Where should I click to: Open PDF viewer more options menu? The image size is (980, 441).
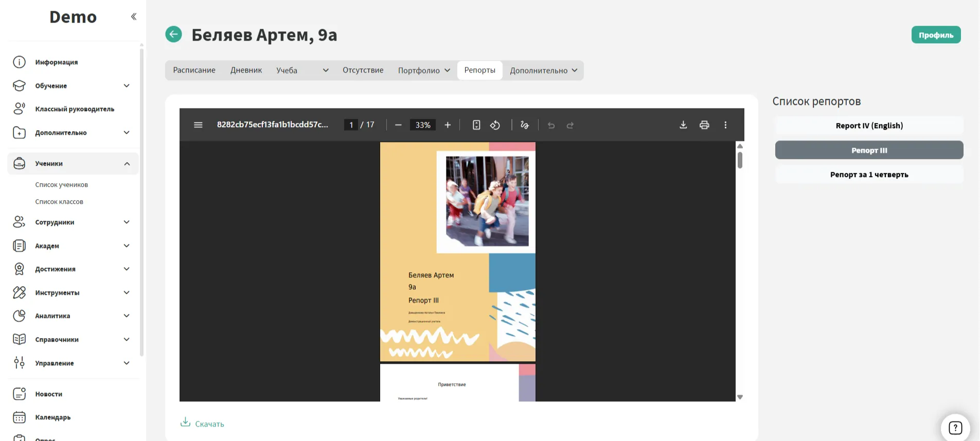tap(725, 125)
